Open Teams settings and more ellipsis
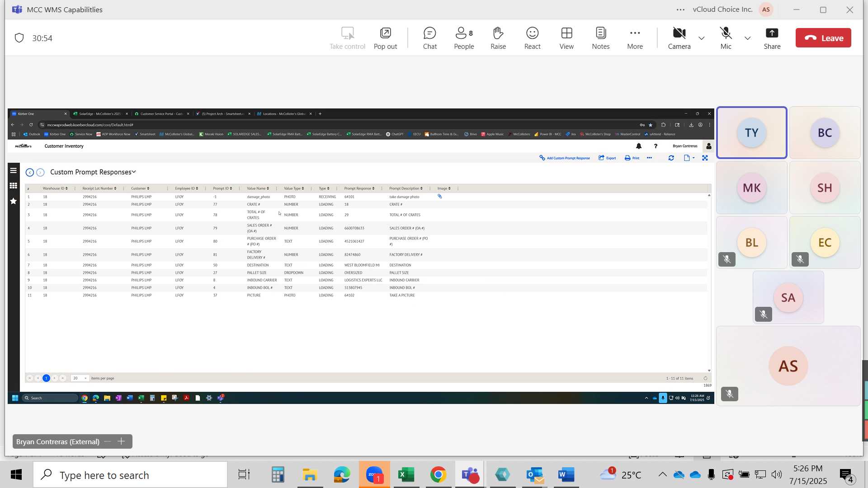Screen dimensions: 868x488 point(680,9)
